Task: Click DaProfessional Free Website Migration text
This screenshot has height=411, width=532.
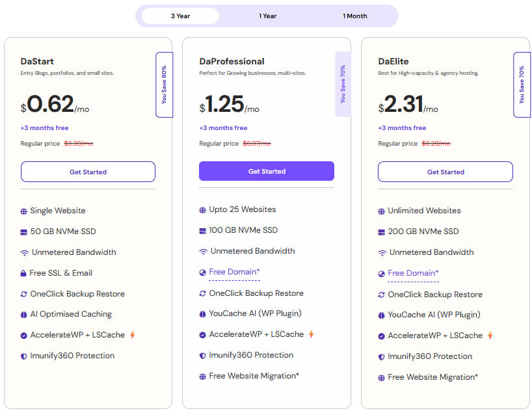Action: [x=254, y=376]
